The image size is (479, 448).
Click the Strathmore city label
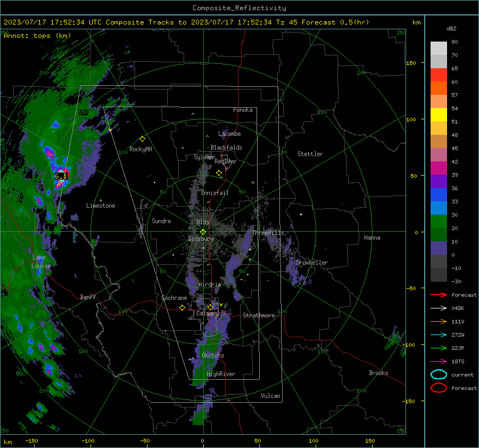click(x=259, y=315)
